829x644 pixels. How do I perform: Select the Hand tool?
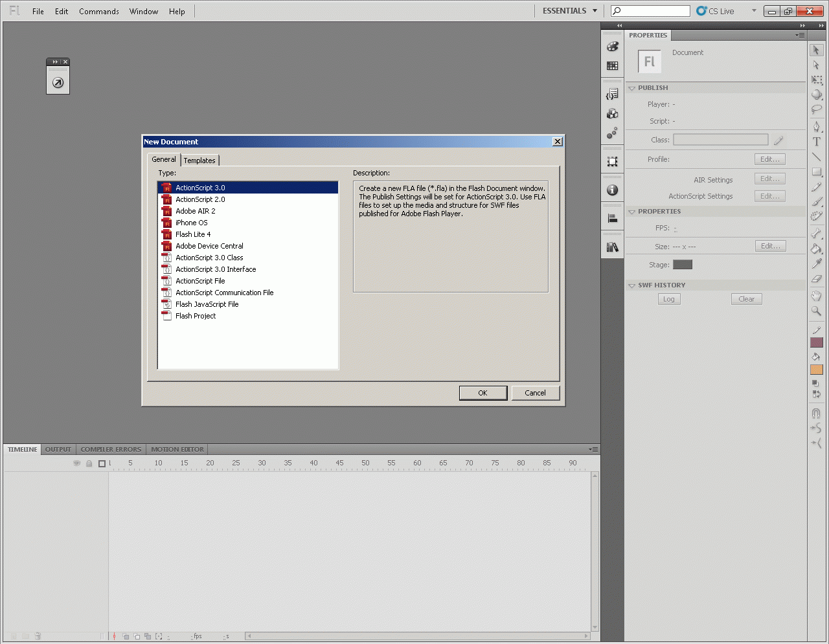click(x=816, y=296)
